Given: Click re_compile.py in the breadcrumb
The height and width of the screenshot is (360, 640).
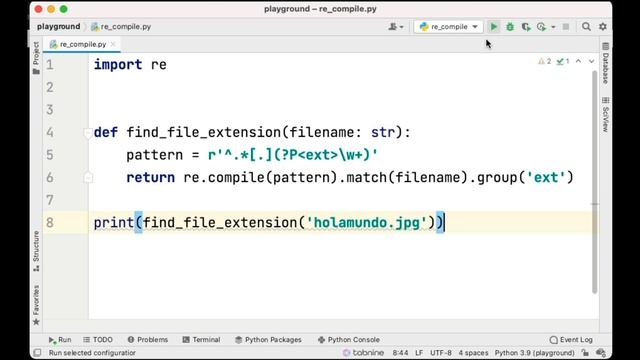Looking at the screenshot, I should point(121,27).
